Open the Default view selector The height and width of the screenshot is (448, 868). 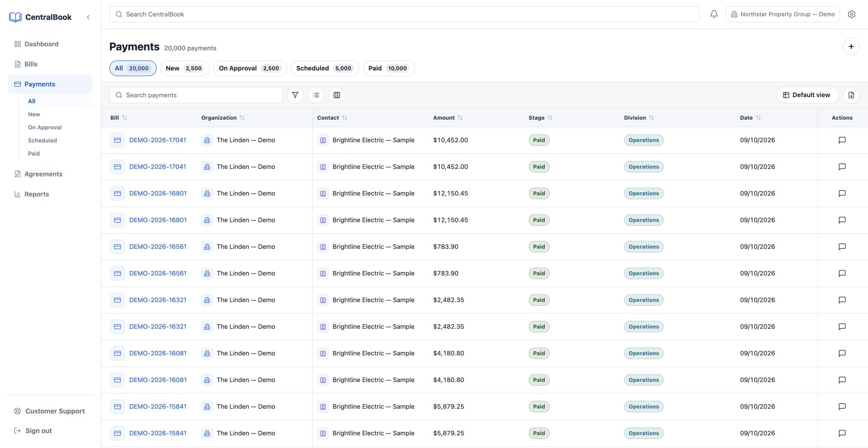point(807,95)
